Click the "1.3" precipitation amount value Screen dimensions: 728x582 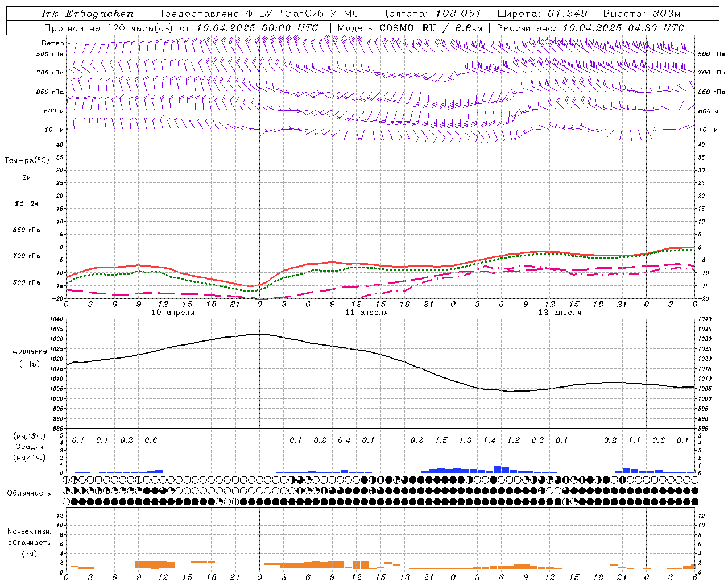click(465, 440)
